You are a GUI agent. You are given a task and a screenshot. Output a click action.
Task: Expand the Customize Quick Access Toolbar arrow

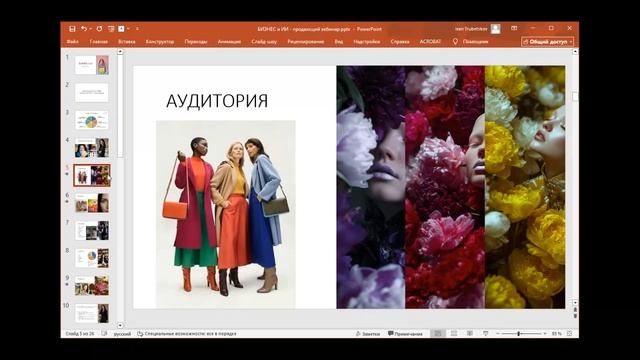click(x=137, y=29)
